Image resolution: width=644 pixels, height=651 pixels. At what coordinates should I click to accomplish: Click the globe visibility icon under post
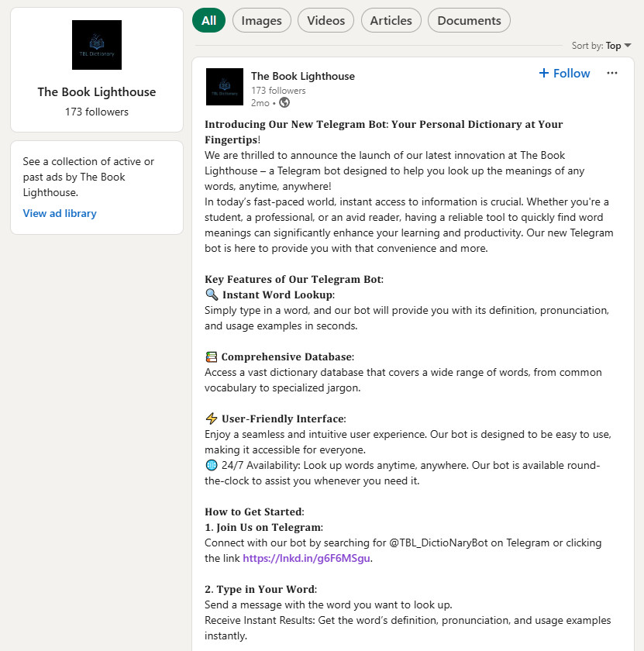(284, 102)
